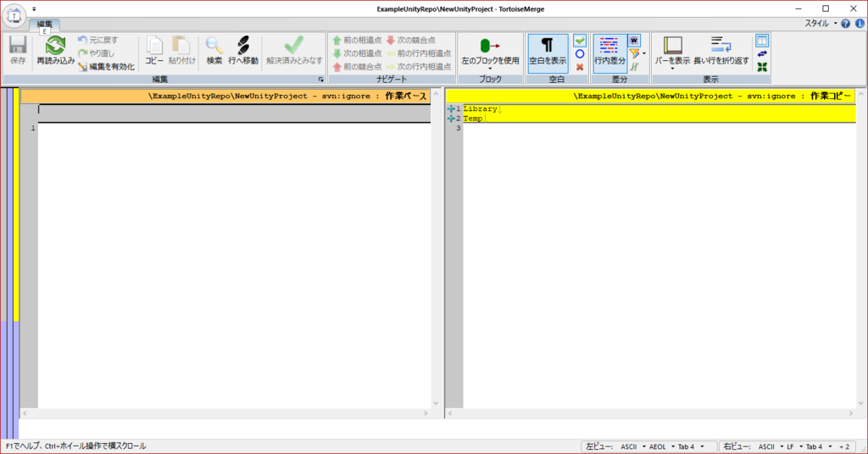868x454 pixels.
Task: Select the blue circle whitespace option
Action: point(580,53)
